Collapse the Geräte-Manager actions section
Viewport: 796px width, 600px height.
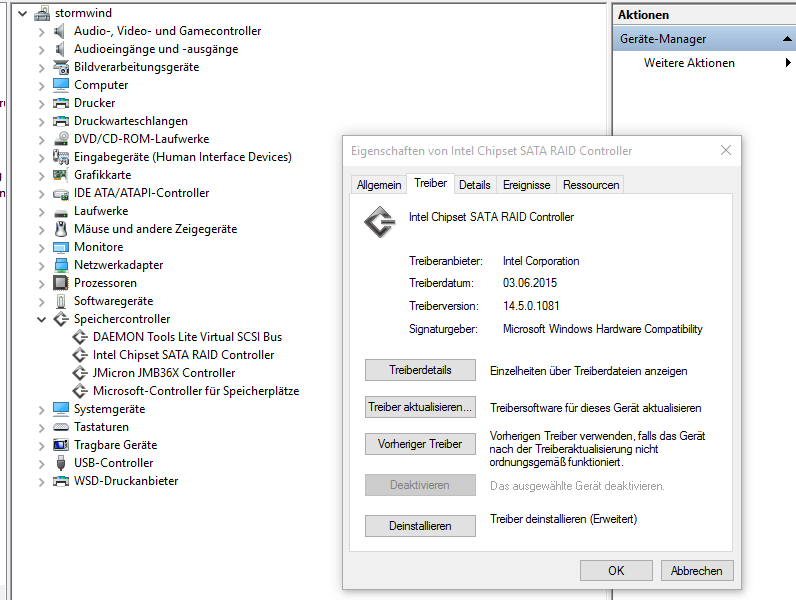click(x=787, y=39)
